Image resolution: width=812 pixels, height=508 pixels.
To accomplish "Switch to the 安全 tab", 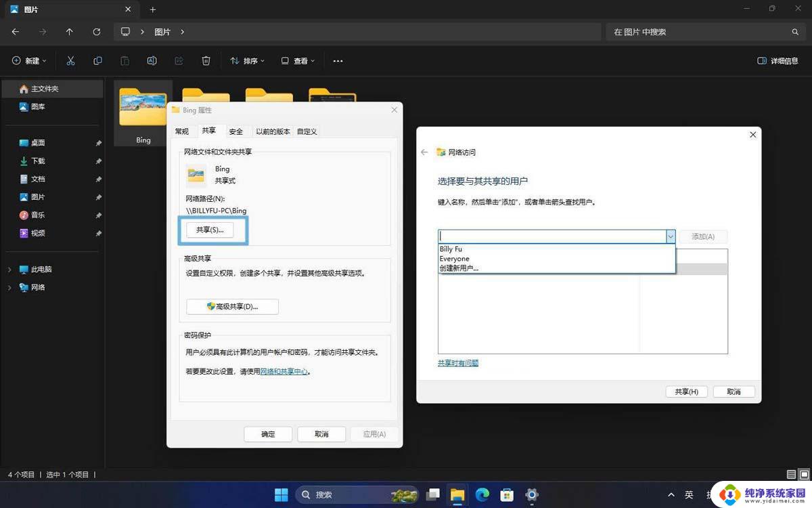I will pyautogui.click(x=235, y=131).
